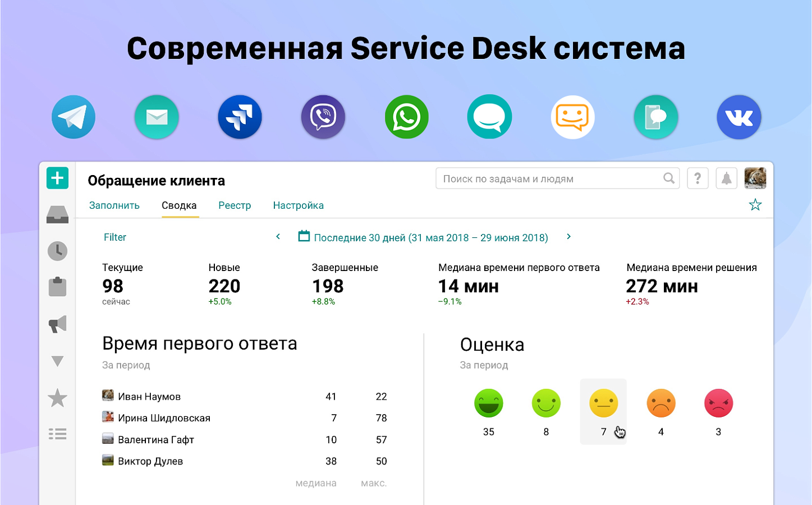Click the Завершенные value 198
Screen dimensions: 812x505
tap(328, 286)
